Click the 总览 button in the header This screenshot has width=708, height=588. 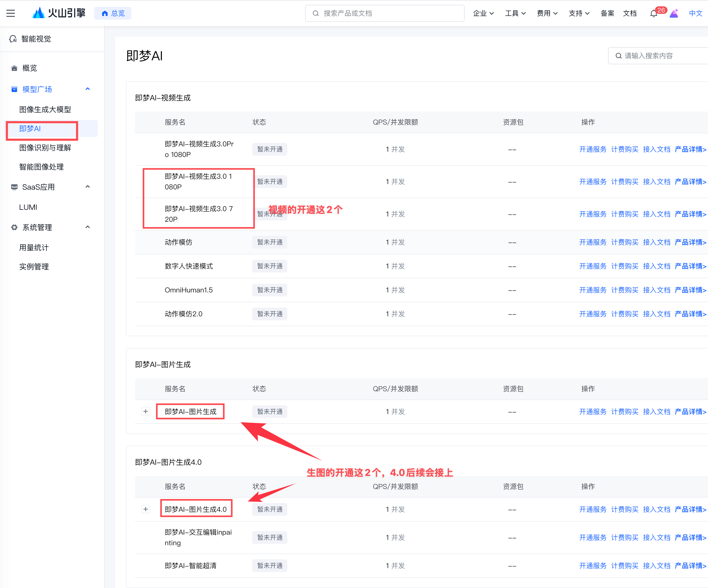coord(113,14)
